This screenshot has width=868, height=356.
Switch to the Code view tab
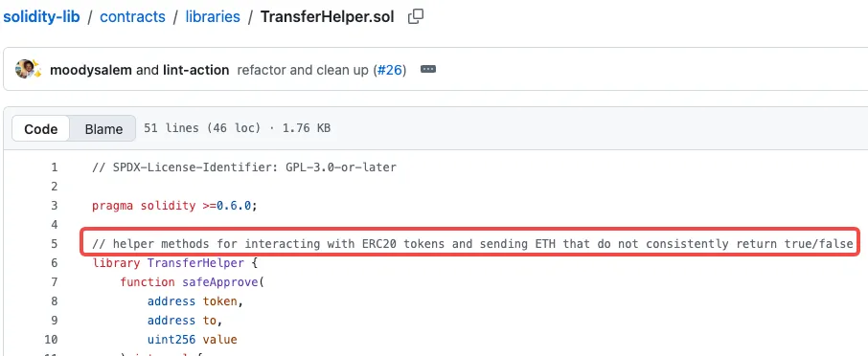click(41, 129)
